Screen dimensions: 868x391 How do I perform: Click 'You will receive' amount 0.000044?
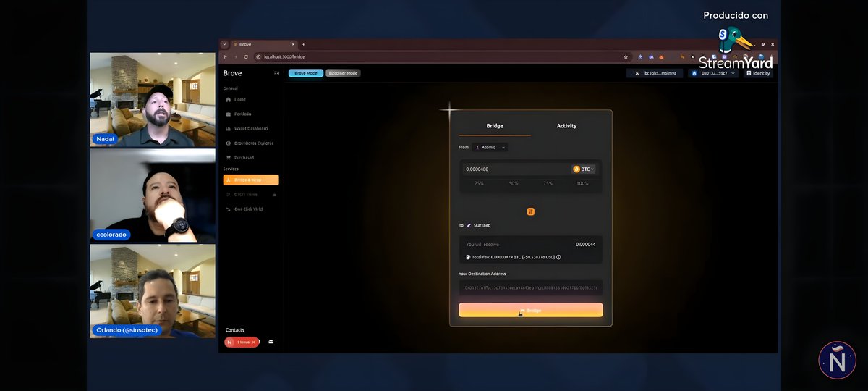pos(585,244)
